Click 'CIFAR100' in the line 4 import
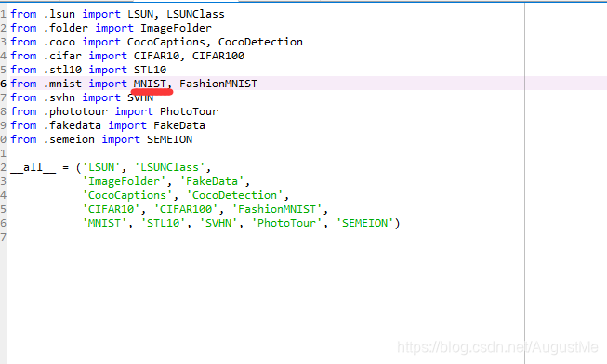Image resolution: width=607 pixels, height=364 pixels. coord(218,56)
